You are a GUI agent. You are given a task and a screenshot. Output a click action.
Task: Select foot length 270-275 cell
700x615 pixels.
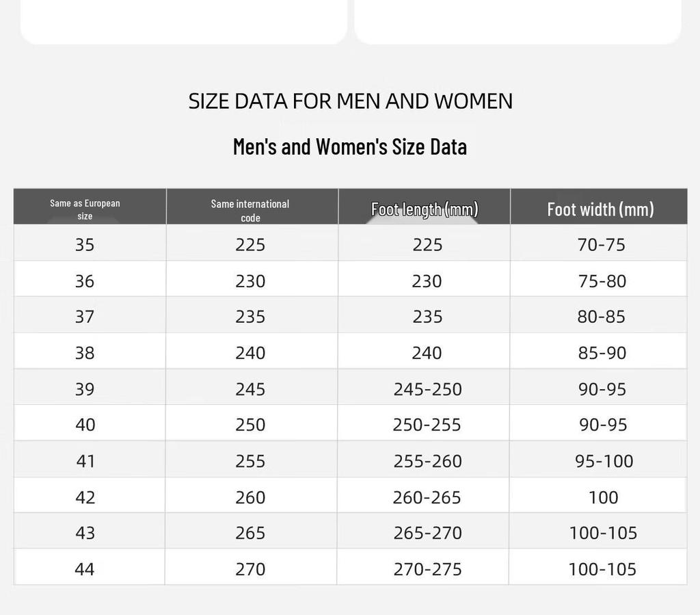click(428, 569)
